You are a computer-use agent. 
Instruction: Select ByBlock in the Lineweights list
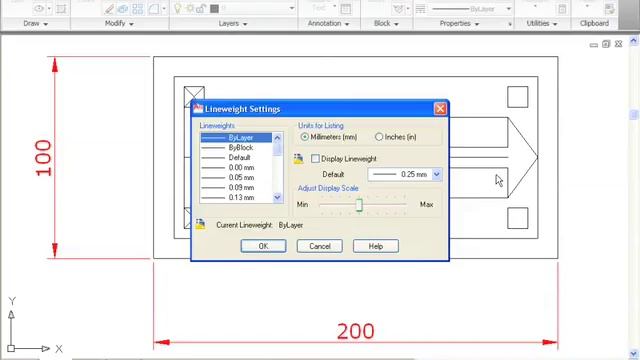(x=236, y=147)
